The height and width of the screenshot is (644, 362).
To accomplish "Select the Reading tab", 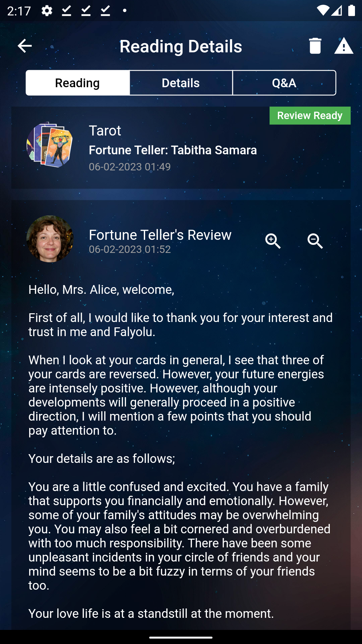I will tap(77, 83).
